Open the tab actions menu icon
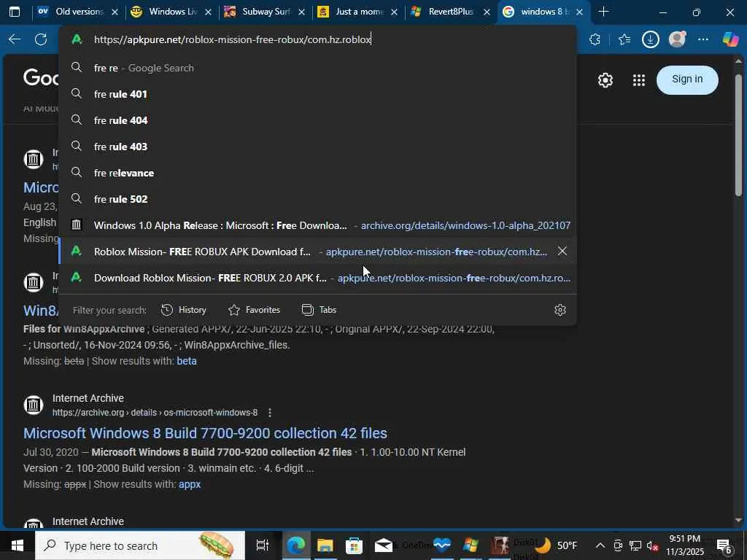Image resolution: width=747 pixels, height=560 pixels. (x=15, y=12)
